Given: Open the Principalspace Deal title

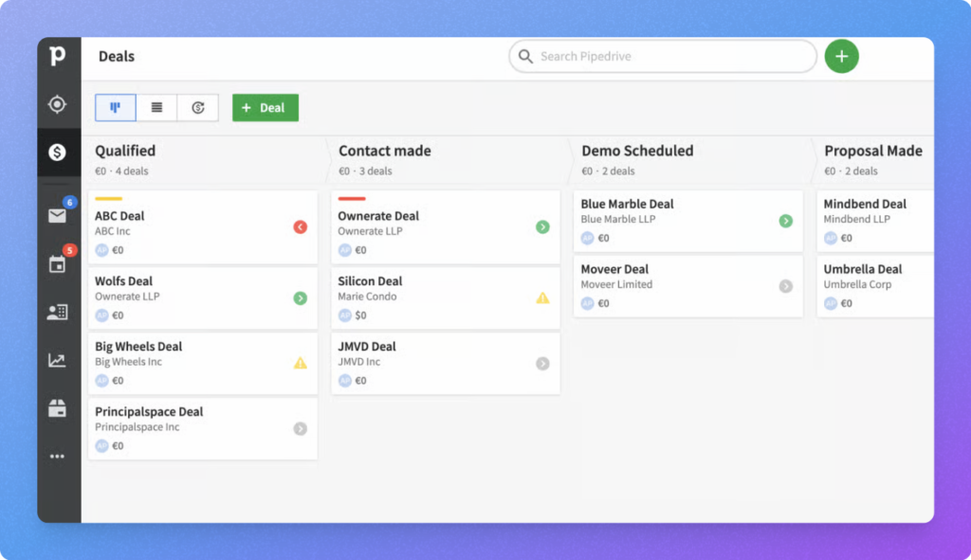Looking at the screenshot, I should point(149,411).
